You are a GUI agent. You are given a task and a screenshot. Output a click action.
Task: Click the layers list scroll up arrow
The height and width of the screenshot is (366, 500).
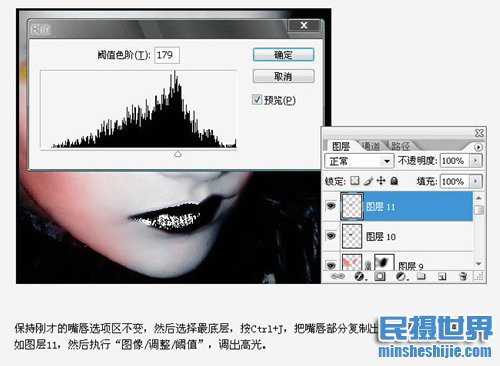tap(479, 198)
